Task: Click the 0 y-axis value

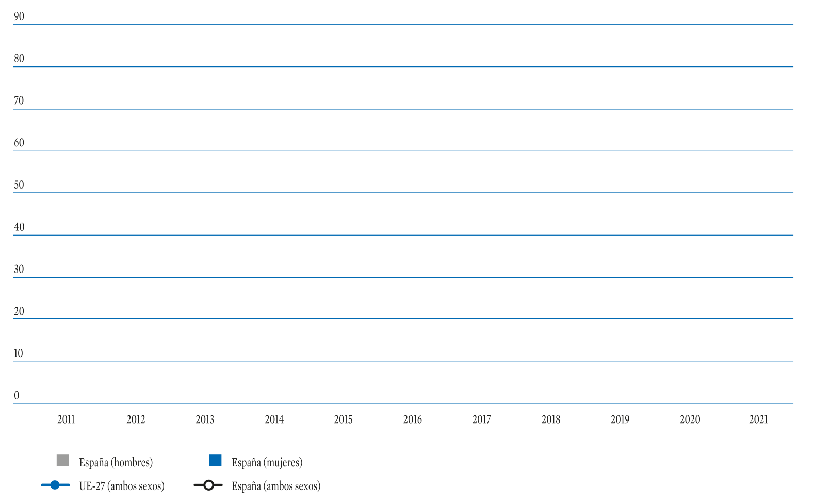Action: (17, 396)
